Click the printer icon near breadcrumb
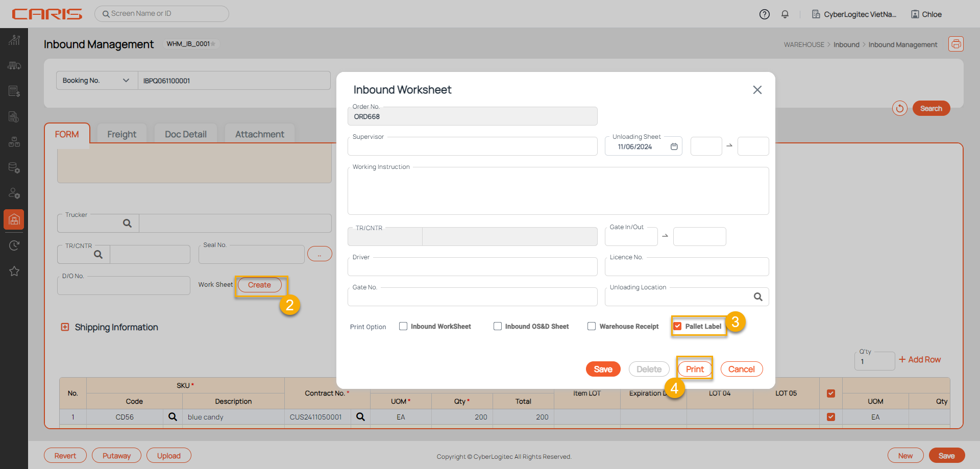The height and width of the screenshot is (469, 980). (x=955, y=44)
